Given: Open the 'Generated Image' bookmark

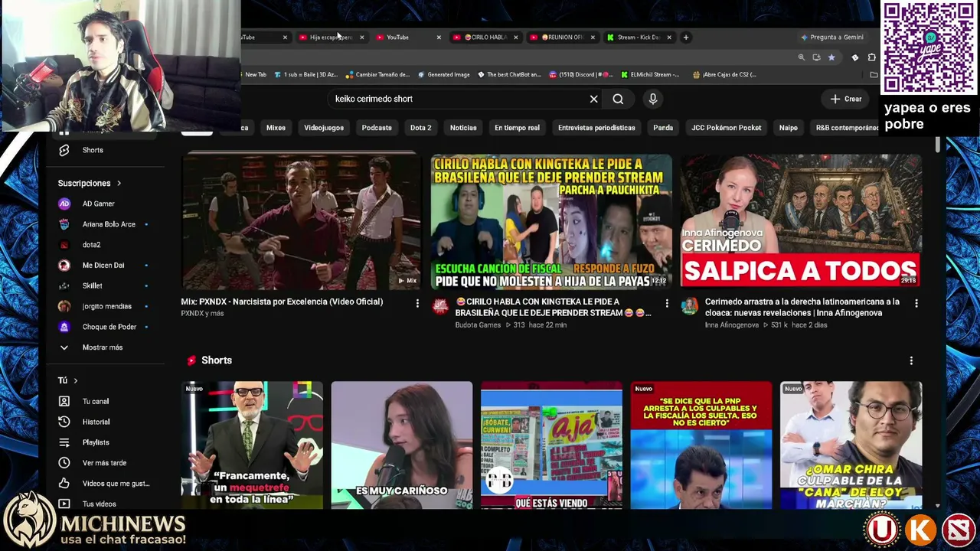Looking at the screenshot, I should tap(443, 74).
